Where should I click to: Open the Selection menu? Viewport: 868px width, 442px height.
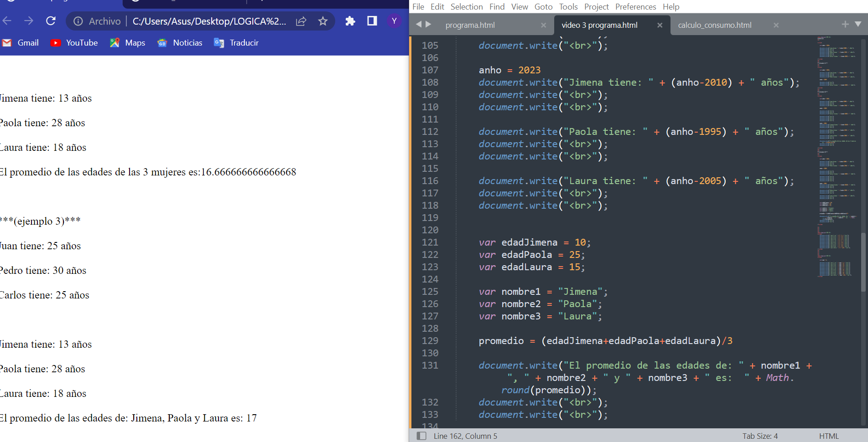pyautogui.click(x=467, y=6)
